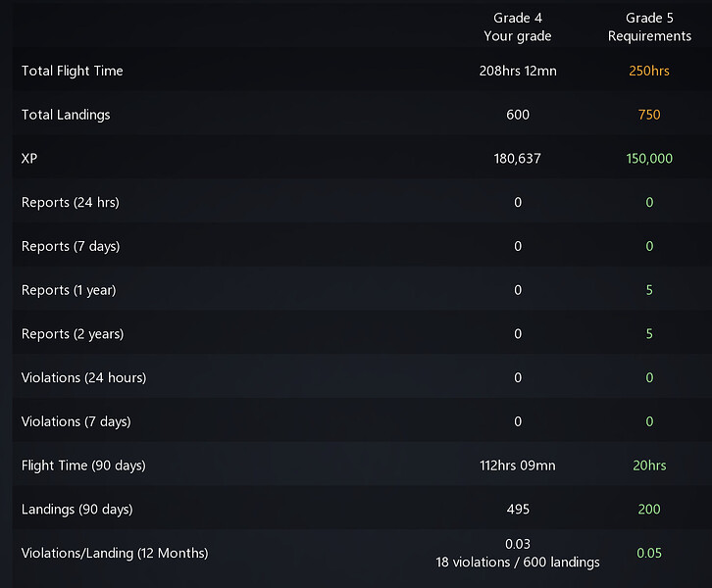Image resolution: width=712 pixels, height=588 pixels.
Task: Click the 208hrs 12mn flight time value
Action: click(518, 71)
